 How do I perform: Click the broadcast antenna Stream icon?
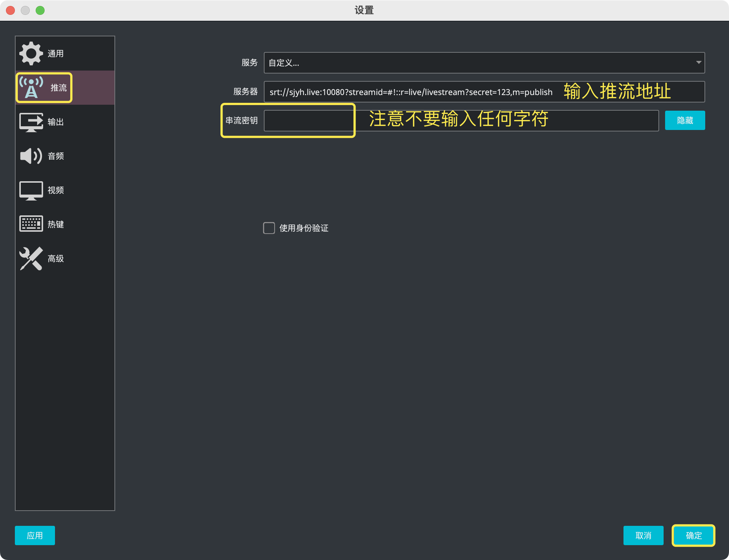coord(31,88)
